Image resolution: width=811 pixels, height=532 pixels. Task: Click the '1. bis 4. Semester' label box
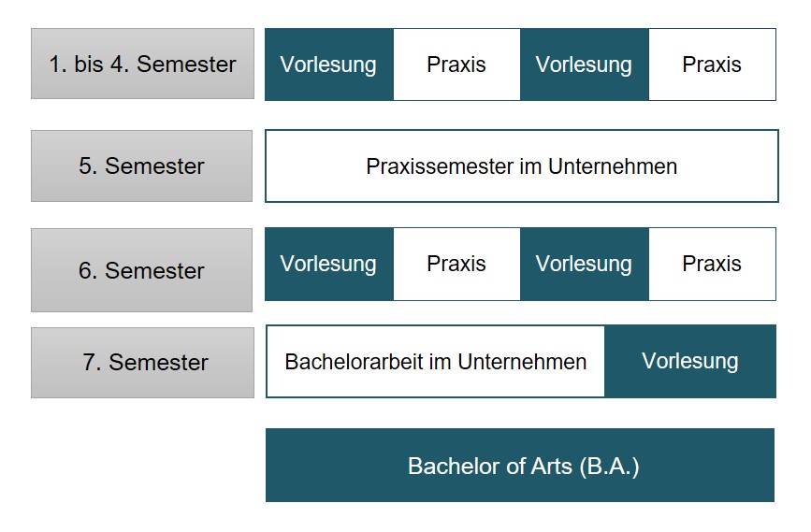click(142, 64)
